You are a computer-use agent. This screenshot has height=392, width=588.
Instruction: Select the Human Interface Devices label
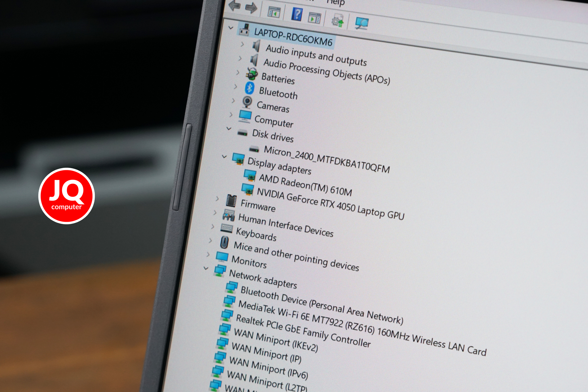click(x=286, y=225)
